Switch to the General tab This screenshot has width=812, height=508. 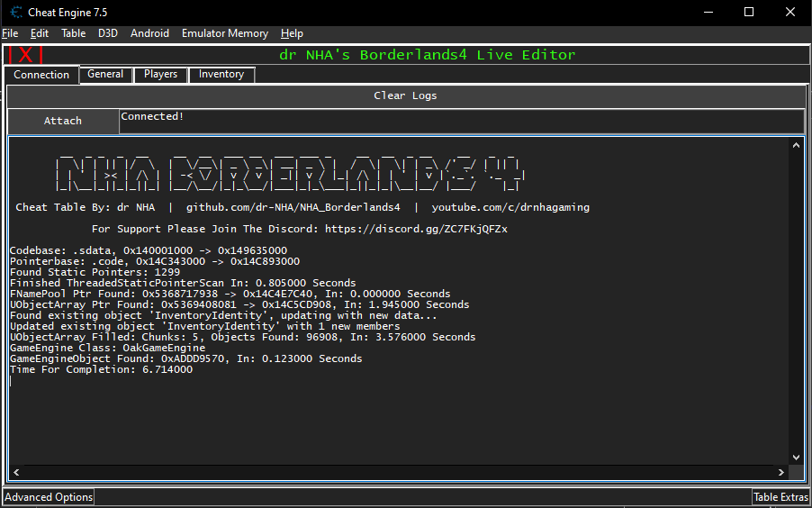click(x=105, y=74)
